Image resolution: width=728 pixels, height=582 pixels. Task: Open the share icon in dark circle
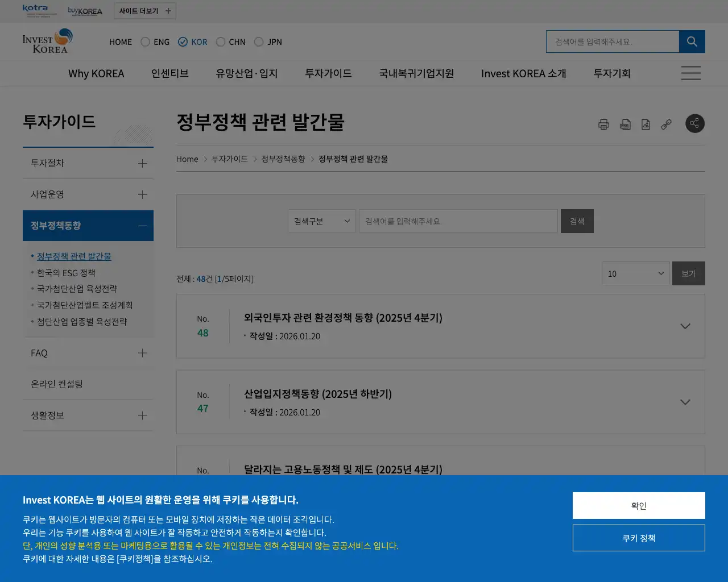click(x=694, y=123)
